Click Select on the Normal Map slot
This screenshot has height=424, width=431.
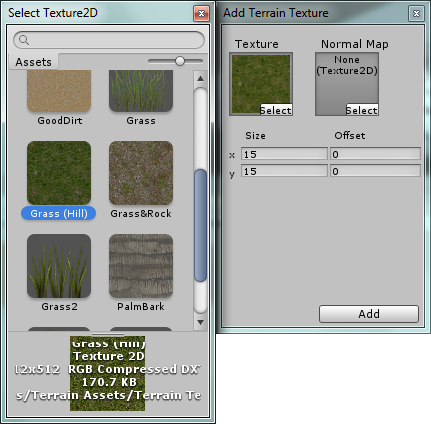[x=362, y=110]
